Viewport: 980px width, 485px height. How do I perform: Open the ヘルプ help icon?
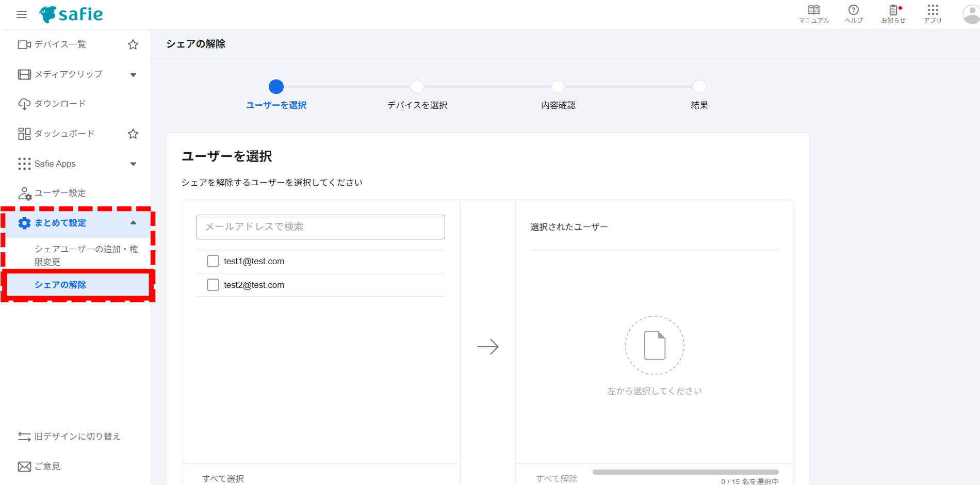(854, 14)
